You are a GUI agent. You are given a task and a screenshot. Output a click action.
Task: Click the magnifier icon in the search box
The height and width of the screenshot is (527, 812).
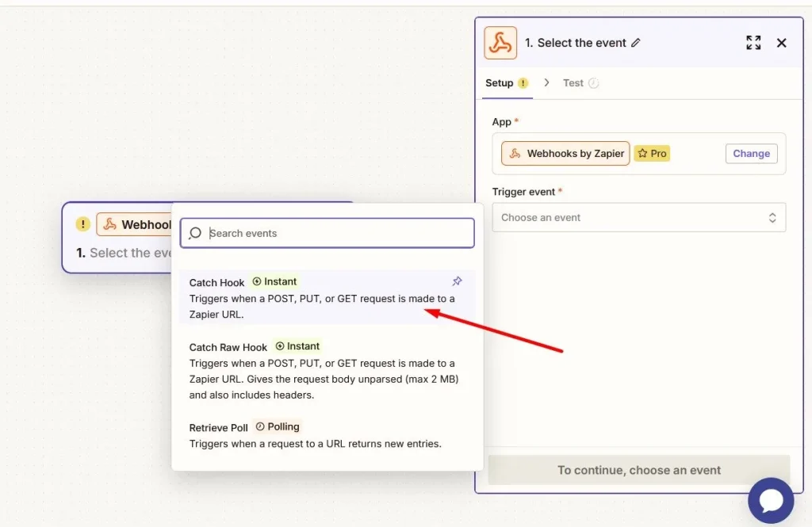pyautogui.click(x=195, y=234)
